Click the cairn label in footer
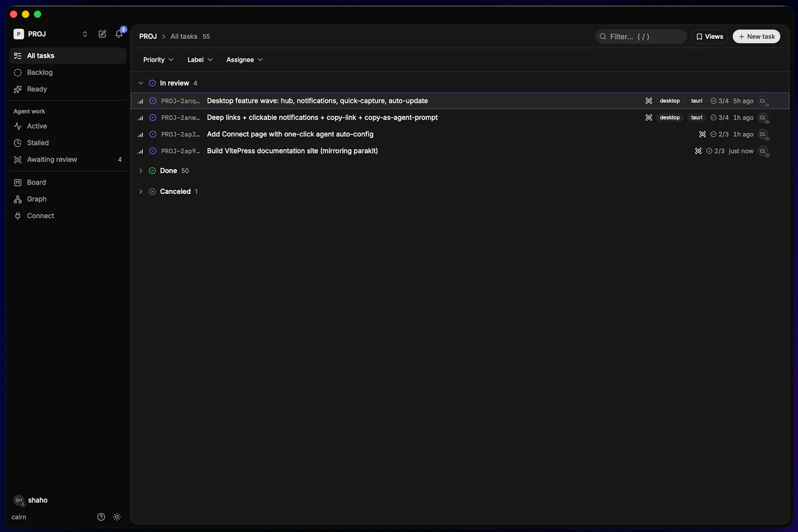This screenshot has width=798, height=532. click(19, 517)
